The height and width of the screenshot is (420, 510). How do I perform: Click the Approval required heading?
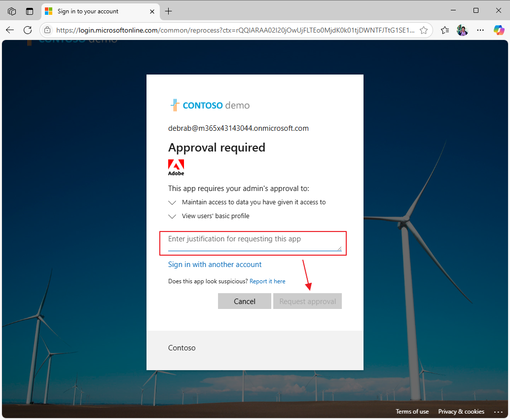click(x=217, y=148)
